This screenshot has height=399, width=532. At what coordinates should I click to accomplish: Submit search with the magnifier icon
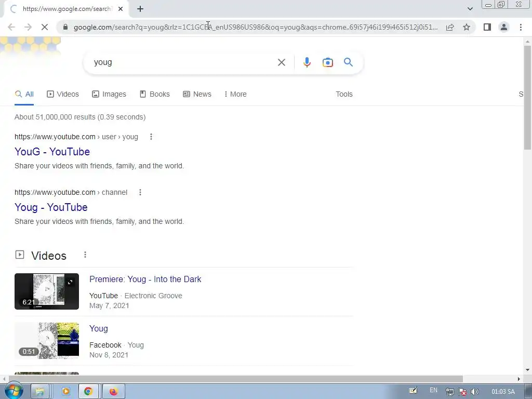[348, 62]
